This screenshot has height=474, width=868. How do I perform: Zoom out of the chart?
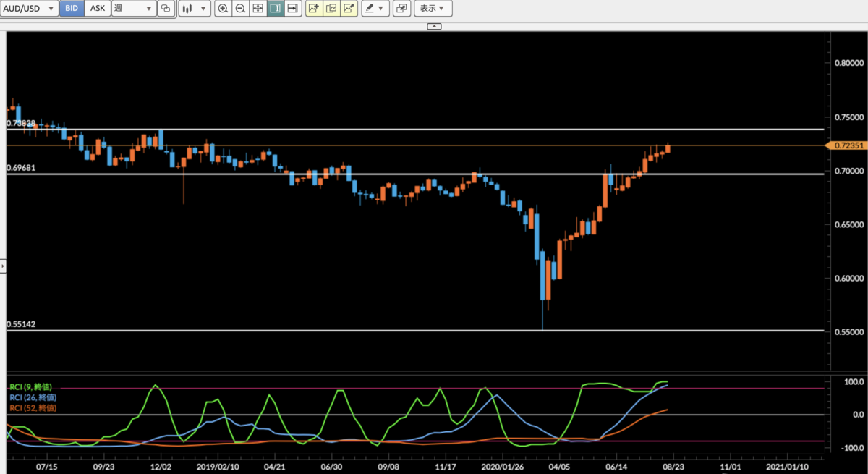click(x=240, y=9)
